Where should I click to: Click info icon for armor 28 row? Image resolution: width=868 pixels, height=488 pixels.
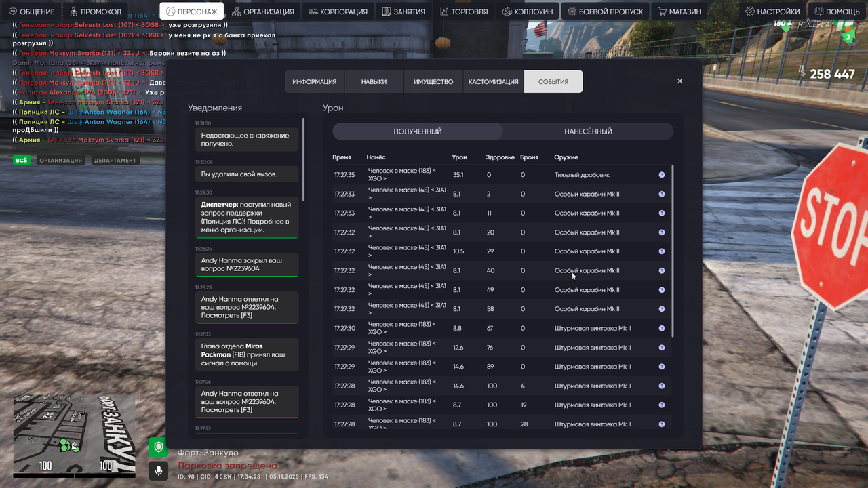click(x=662, y=424)
